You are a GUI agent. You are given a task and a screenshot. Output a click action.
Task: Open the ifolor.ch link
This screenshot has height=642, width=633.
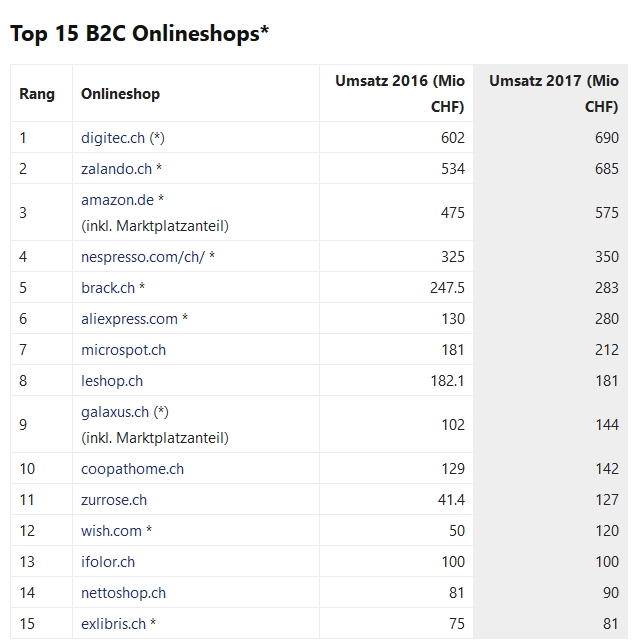pyautogui.click(x=108, y=562)
